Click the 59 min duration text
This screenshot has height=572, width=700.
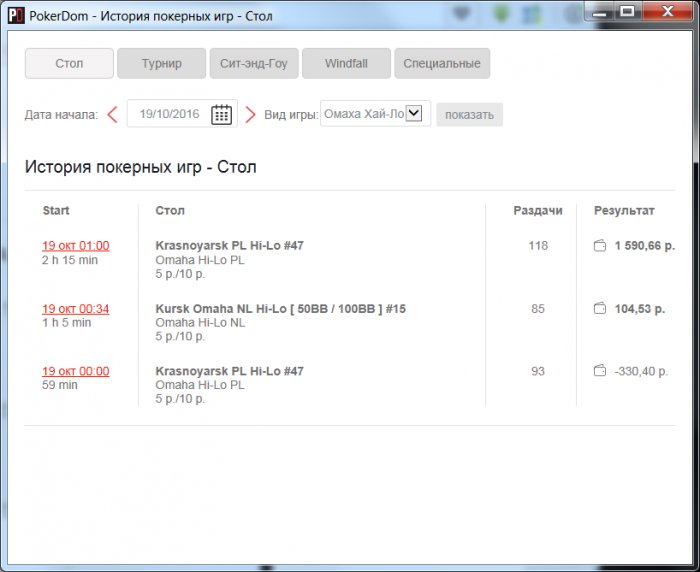tap(60, 385)
